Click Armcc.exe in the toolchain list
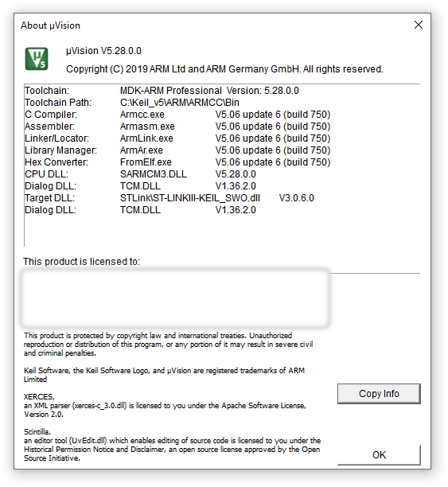Image resolution: width=448 pixels, height=487 pixels. [x=142, y=115]
